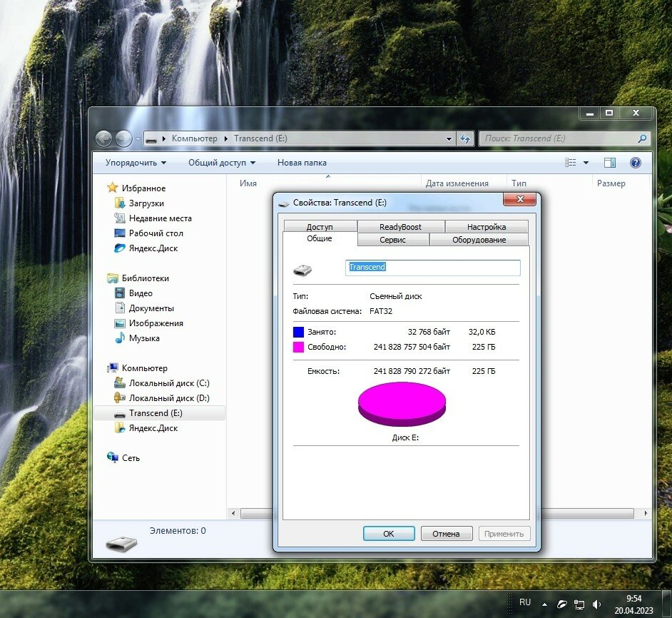Click the magenta Свободно color square

click(x=298, y=347)
